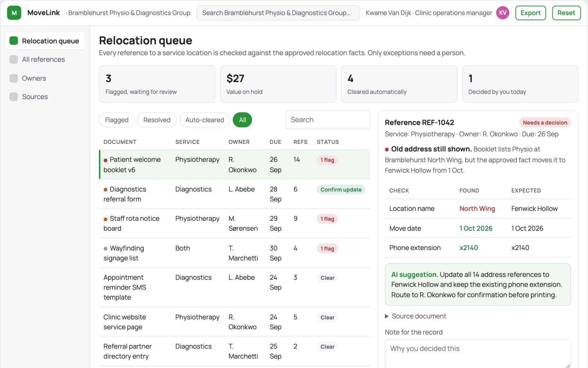Click 1 flag badge on Staff rota row
Image resolution: width=588 pixels, height=368 pixels.
327,219
